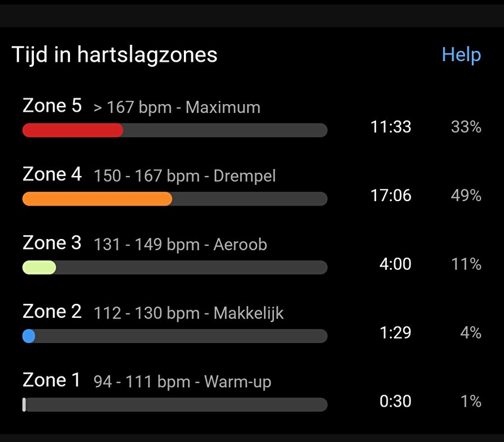Tap the Zone 3 label
Screen dimensions: 504x442
[x=52, y=243]
